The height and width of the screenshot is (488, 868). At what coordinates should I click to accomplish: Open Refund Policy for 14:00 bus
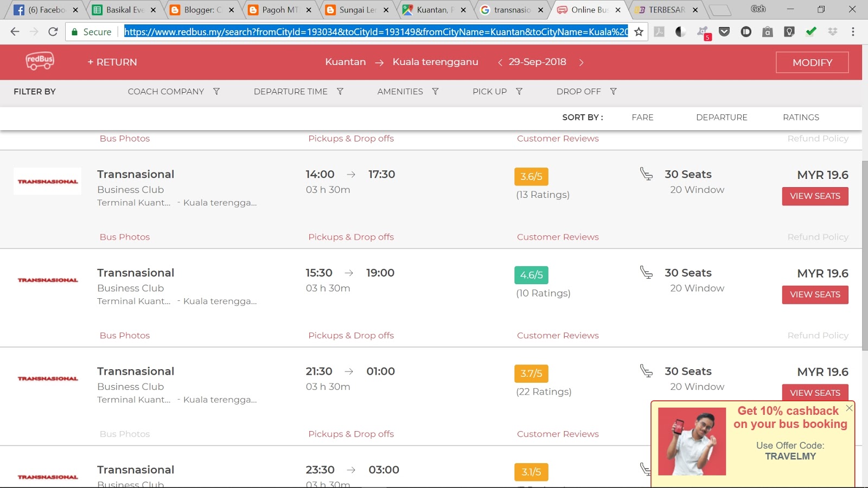coord(818,237)
